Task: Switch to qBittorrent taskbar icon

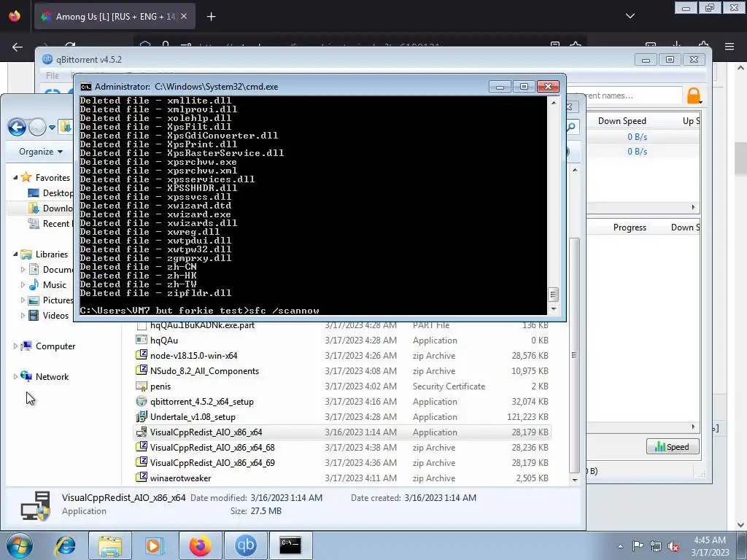Action: [245, 545]
